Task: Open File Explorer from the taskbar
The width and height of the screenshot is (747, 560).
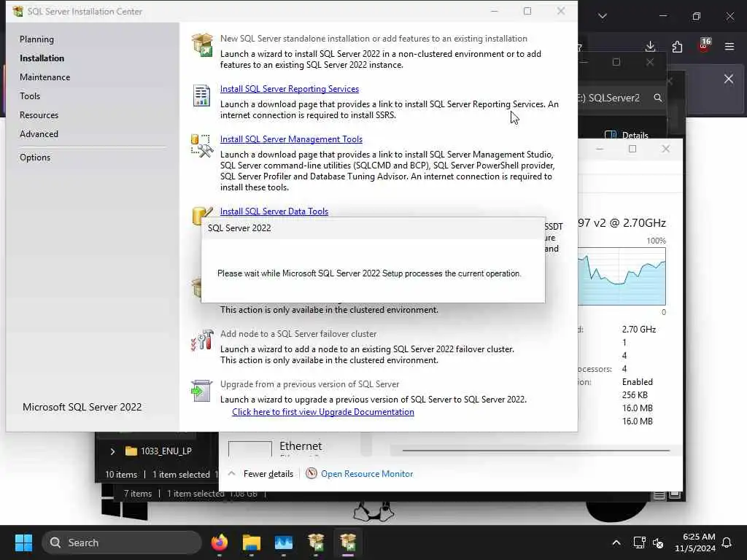Action: (x=251, y=542)
